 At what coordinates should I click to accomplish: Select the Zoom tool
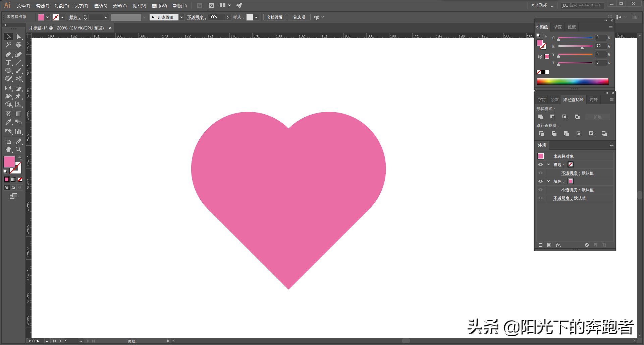coord(18,150)
